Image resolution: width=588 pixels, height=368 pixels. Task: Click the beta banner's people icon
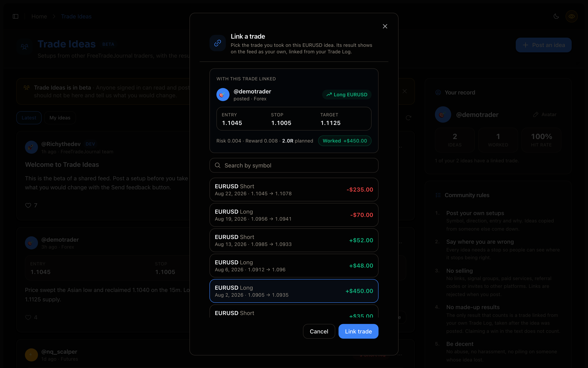click(27, 88)
